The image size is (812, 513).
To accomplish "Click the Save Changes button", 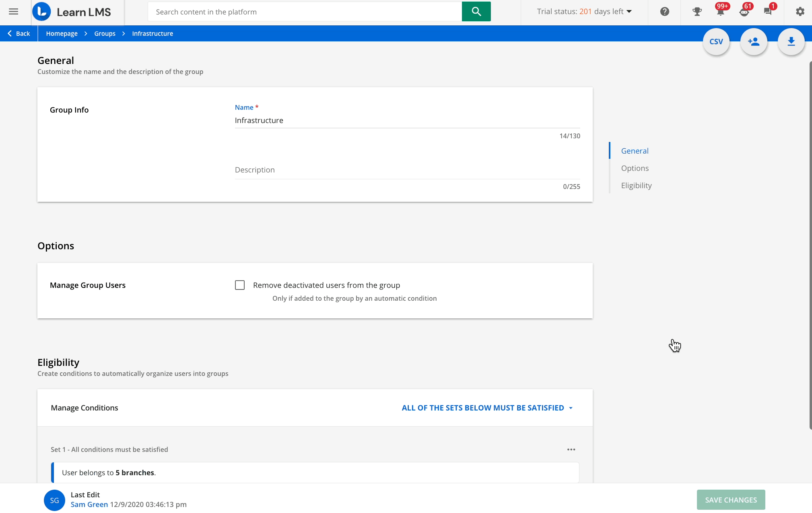I will tap(731, 500).
